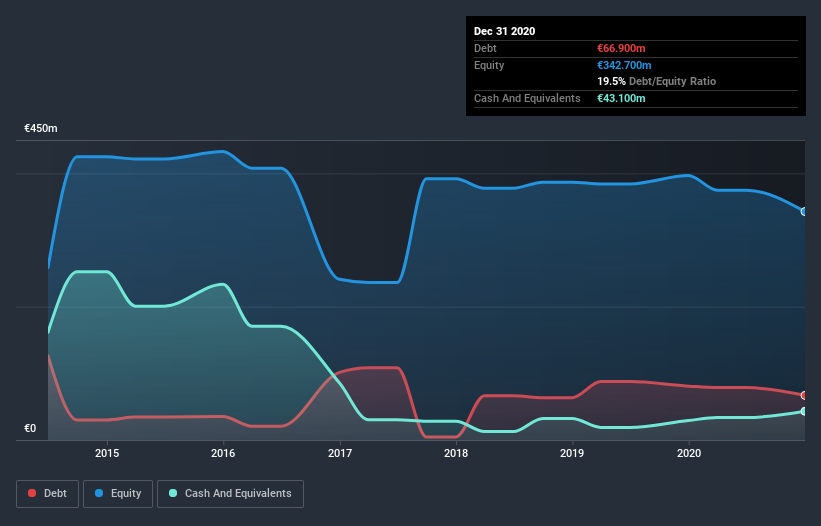Image resolution: width=821 pixels, height=526 pixels.
Task: Click the Dec 31 2020 tooltip date
Action: 504,31
